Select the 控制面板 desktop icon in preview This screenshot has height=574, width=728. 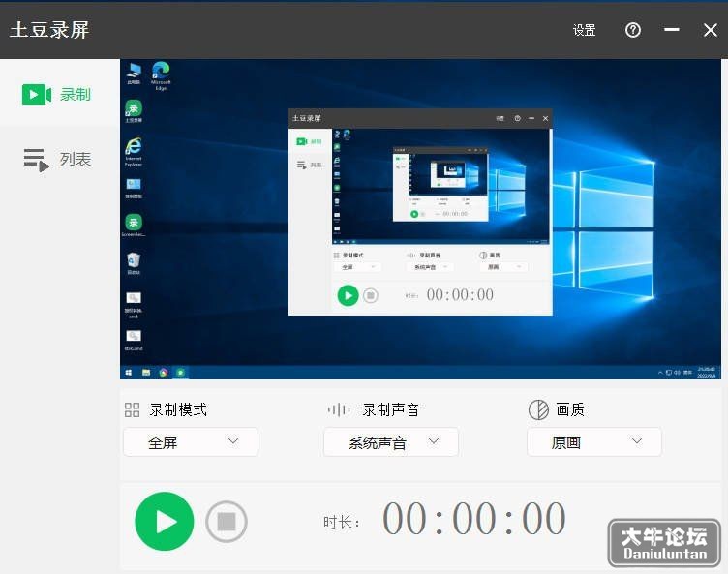(x=134, y=189)
